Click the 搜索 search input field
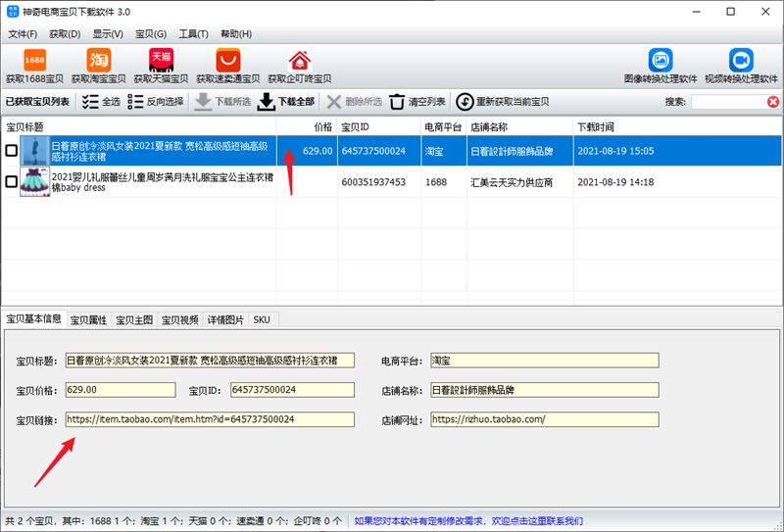Viewport: 784px width, 532px height. click(x=729, y=102)
